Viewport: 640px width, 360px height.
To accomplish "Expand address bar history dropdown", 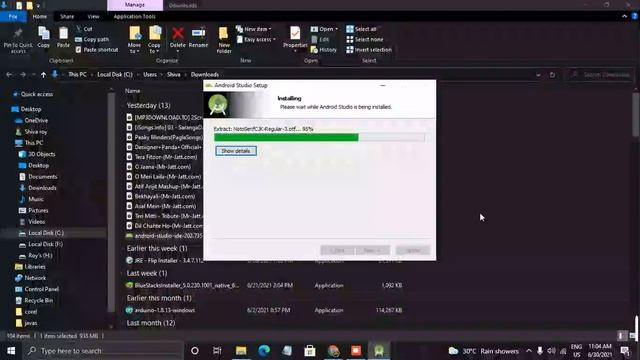I will [x=538, y=75].
